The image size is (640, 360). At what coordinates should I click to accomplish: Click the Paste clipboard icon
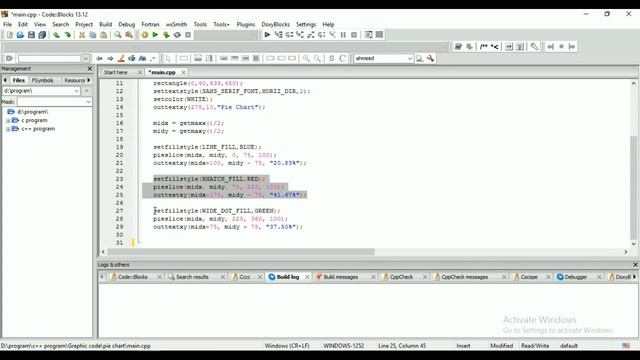tap(104, 35)
